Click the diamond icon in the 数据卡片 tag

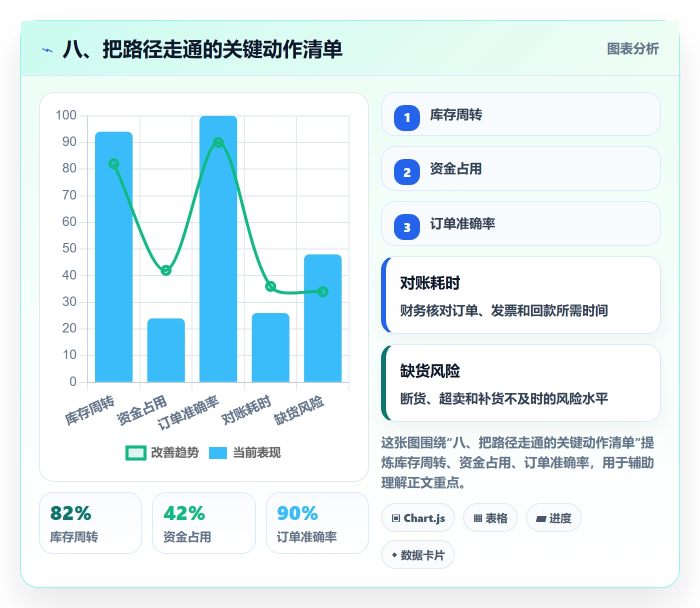pyautogui.click(x=394, y=555)
